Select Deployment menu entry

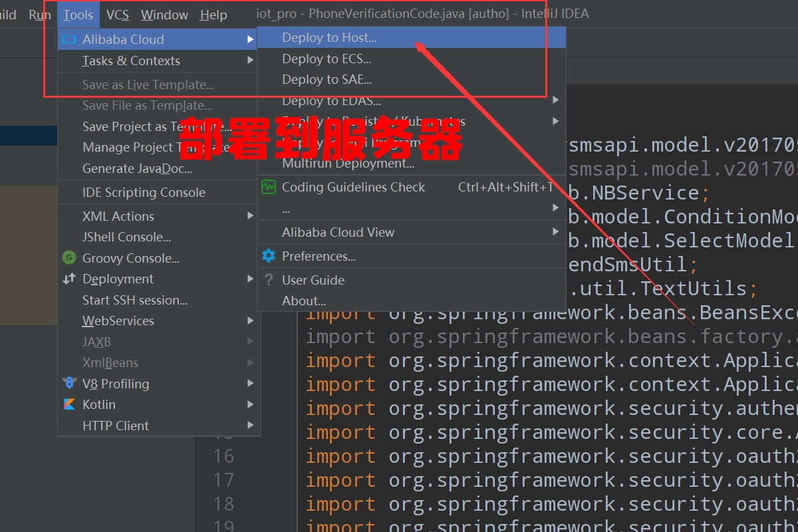coord(158,279)
